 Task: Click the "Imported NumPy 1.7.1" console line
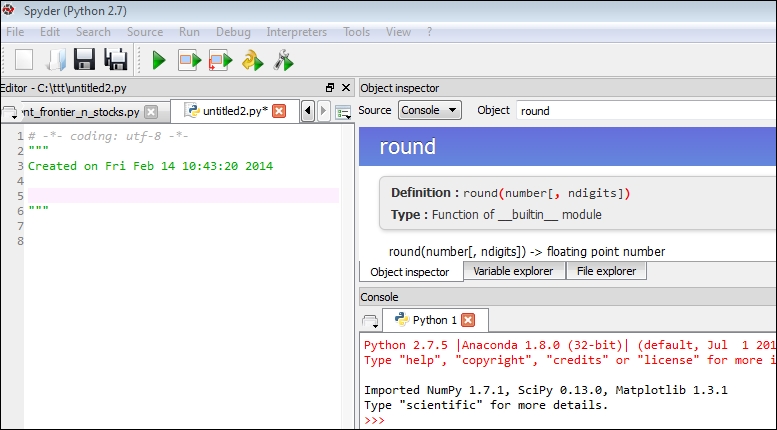pos(546,390)
